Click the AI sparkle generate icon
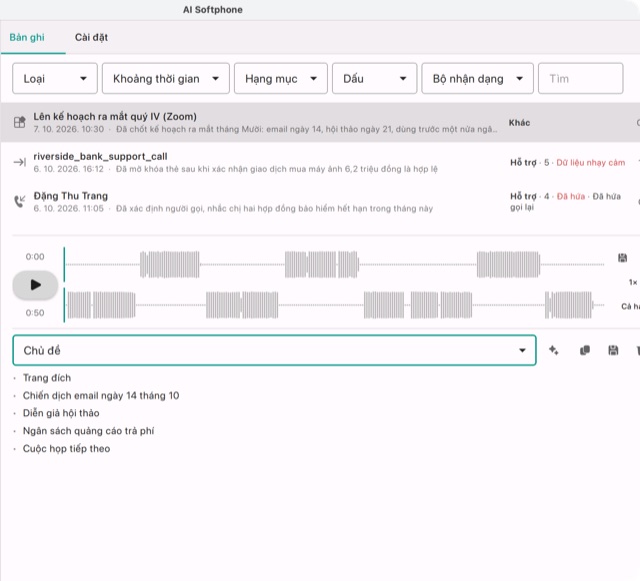Screen dimensions: 640x581 click(553, 350)
